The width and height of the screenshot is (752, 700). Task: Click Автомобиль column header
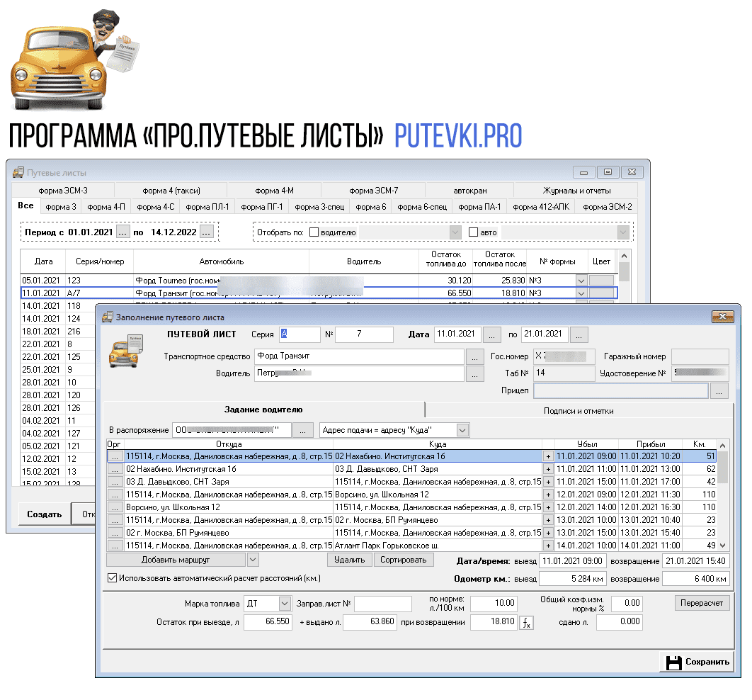(x=221, y=261)
